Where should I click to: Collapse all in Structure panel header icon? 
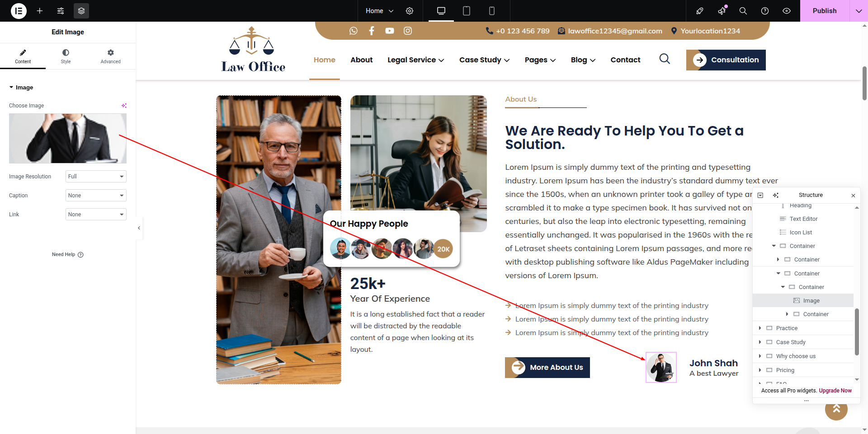tap(760, 195)
